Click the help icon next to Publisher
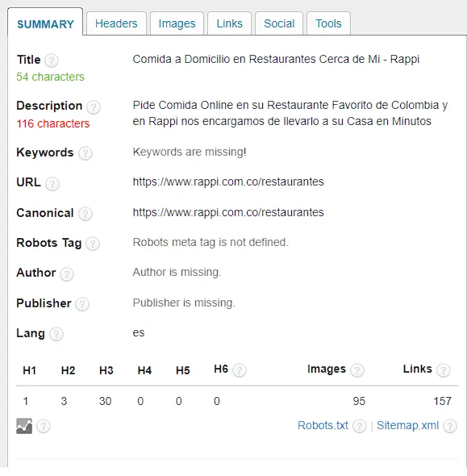Viewport: 467px width, 476px height. coord(82,304)
